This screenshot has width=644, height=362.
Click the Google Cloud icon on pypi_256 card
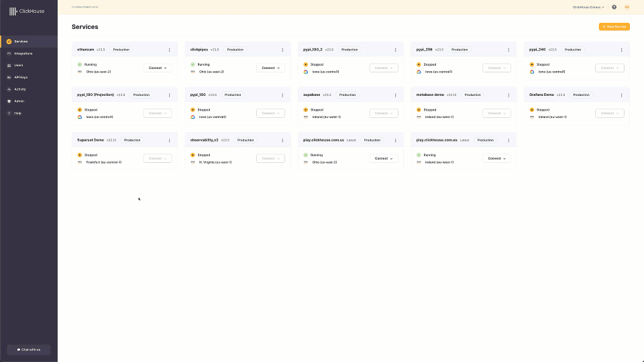(x=419, y=72)
